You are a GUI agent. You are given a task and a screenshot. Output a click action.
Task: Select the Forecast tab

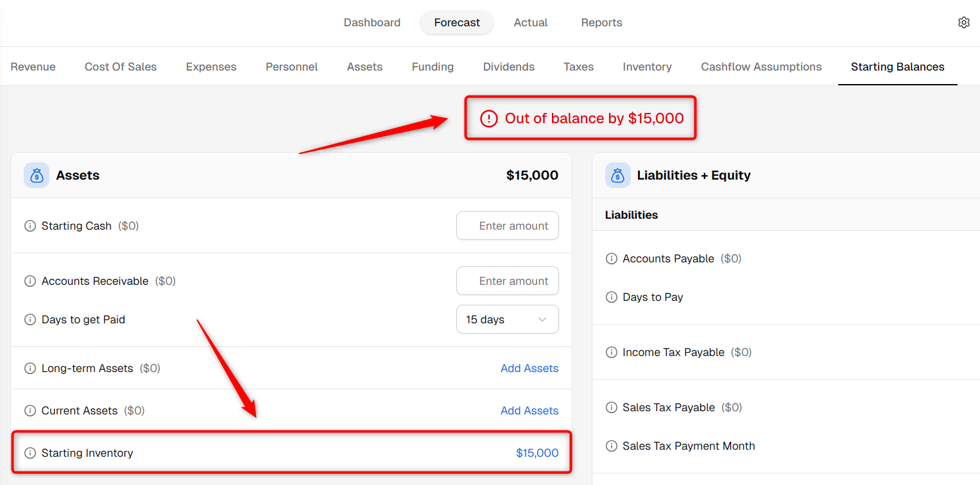[457, 22]
